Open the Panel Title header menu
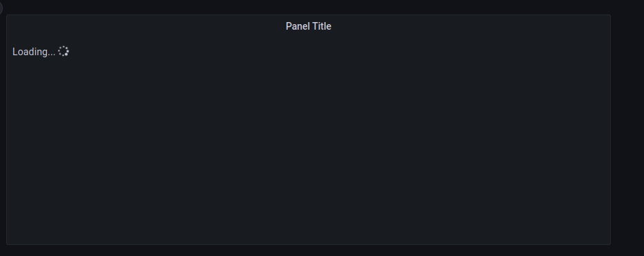The width and height of the screenshot is (644, 256). tap(309, 26)
